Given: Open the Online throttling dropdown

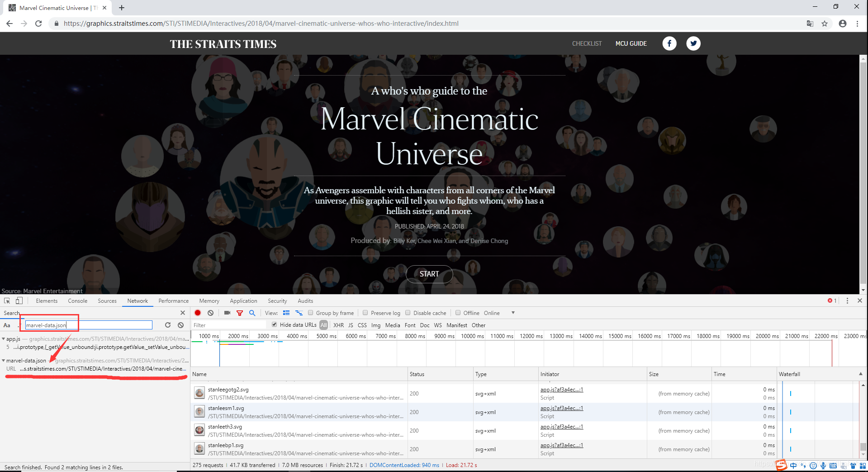Looking at the screenshot, I should coord(500,313).
